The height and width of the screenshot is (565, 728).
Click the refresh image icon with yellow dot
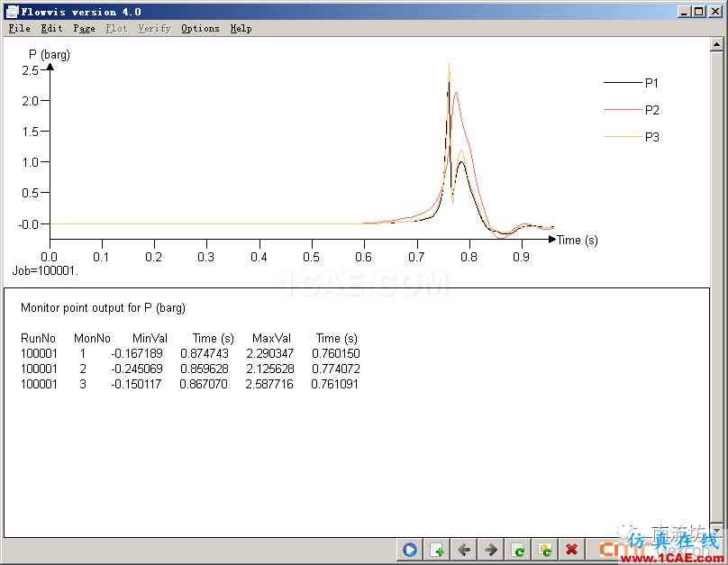point(544,551)
